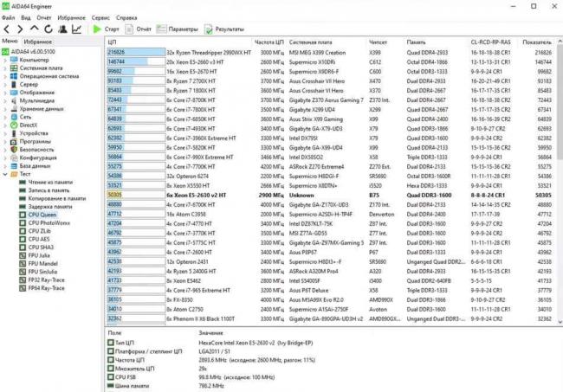
Task: Click the 216826 score bar
Action: pyautogui.click(x=136, y=53)
